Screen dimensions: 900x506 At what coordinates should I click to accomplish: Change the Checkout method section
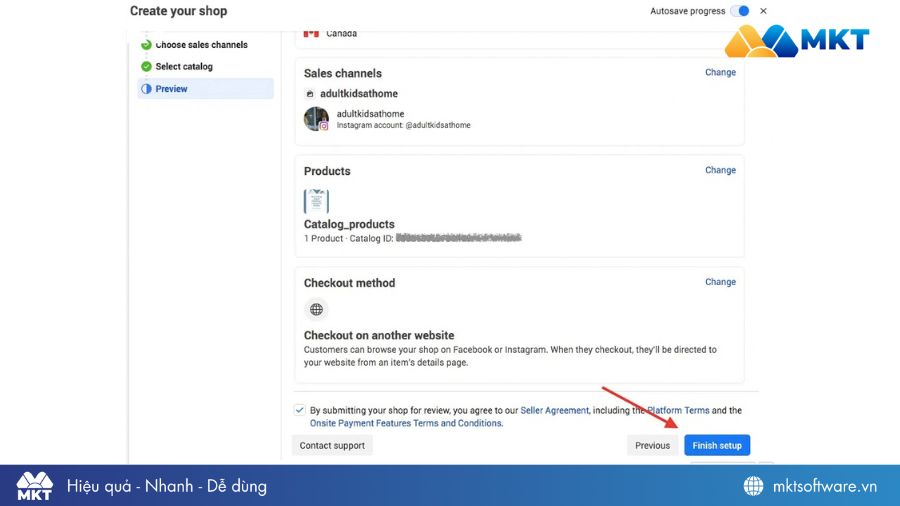[x=720, y=282]
